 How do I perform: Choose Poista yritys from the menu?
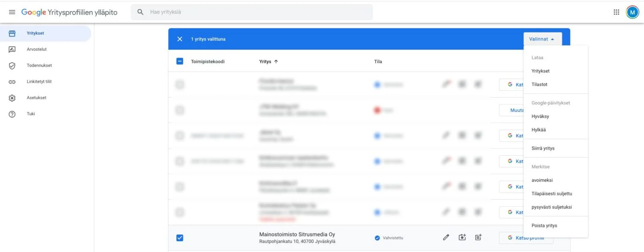pyautogui.click(x=544, y=225)
